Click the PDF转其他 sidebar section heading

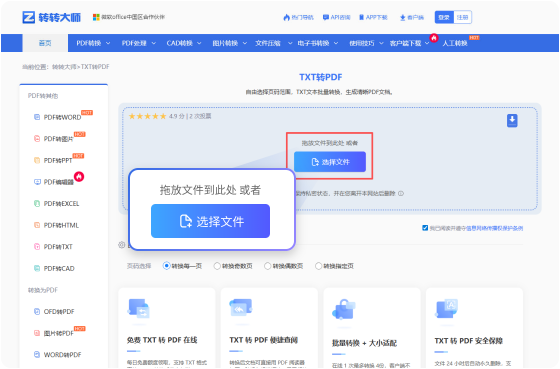click(43, 96)
